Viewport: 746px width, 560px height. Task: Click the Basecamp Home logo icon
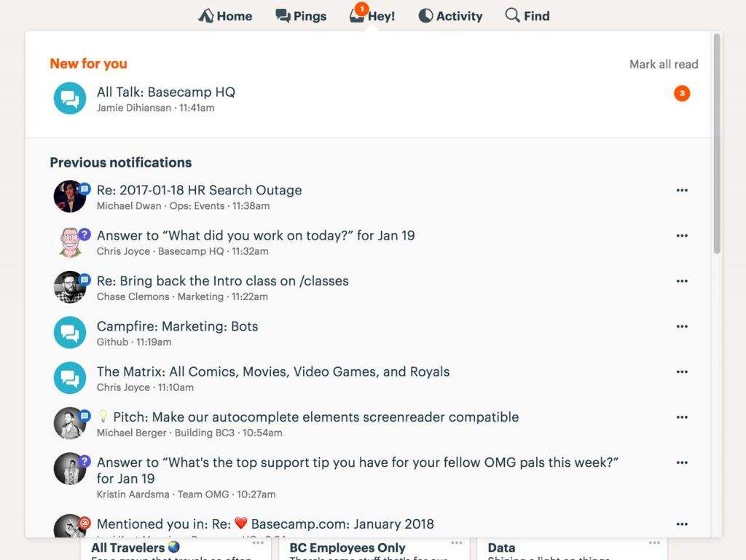click(x=205, y=16)
